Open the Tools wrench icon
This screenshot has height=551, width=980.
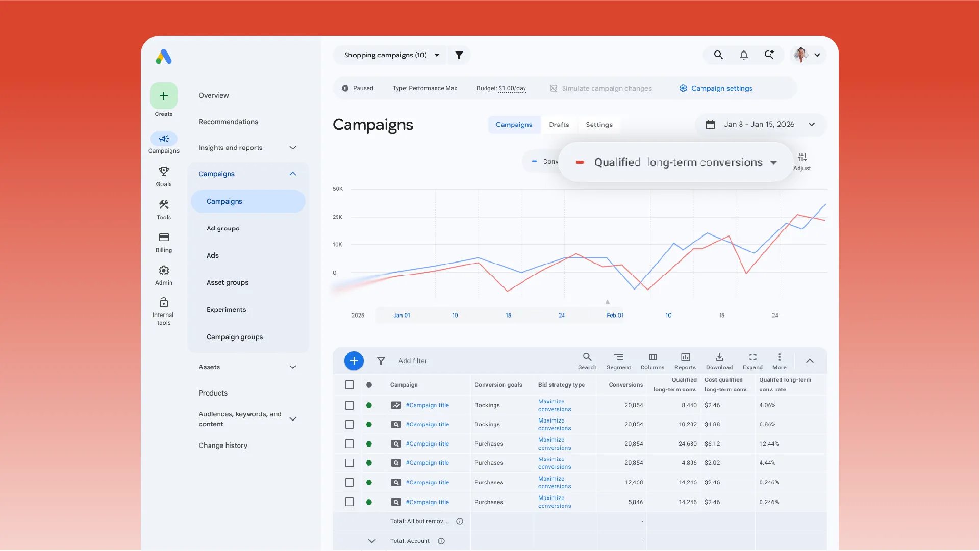pos(164,205)
